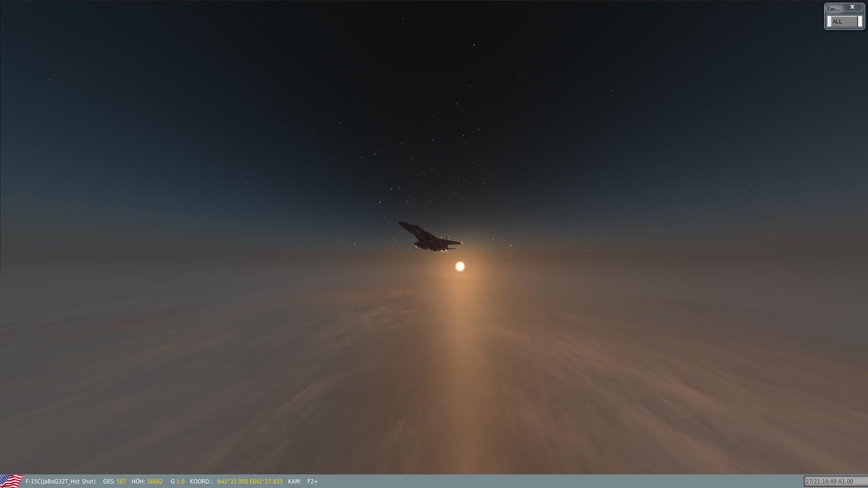Viewport: 868px width, 488px height.
Task: Click the mission time 27/21:14:49 field
Action: pos(821,482)
